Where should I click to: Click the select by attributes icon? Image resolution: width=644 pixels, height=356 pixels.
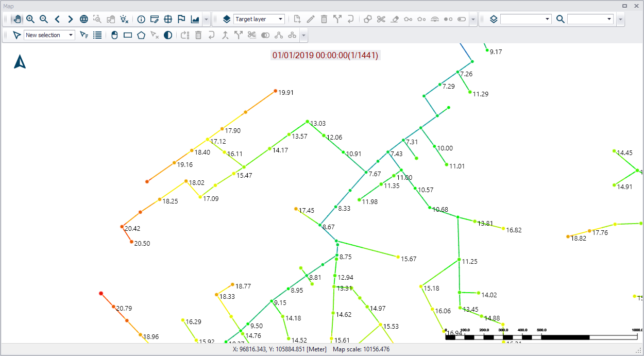pyautogui.click(x=84, y=35)
